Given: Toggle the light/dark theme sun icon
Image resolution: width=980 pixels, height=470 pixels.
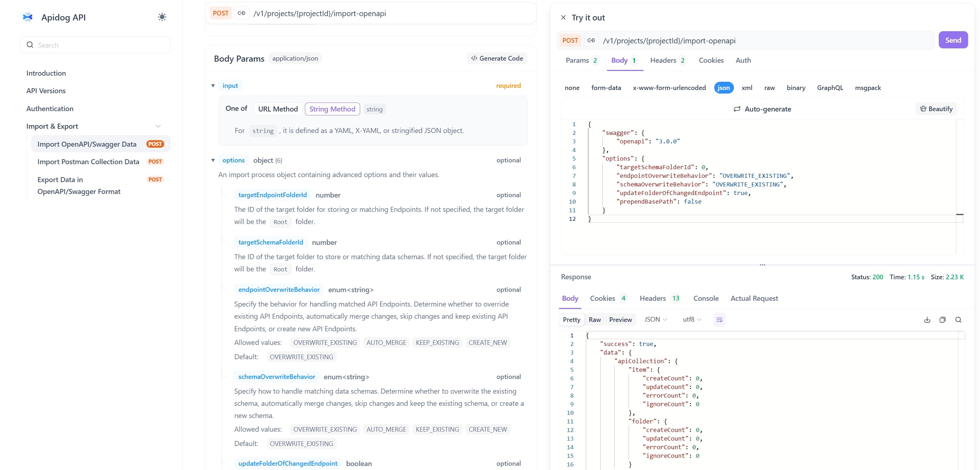Looking at the screenshot, I should pyautogui.click(x=162, y=17).
